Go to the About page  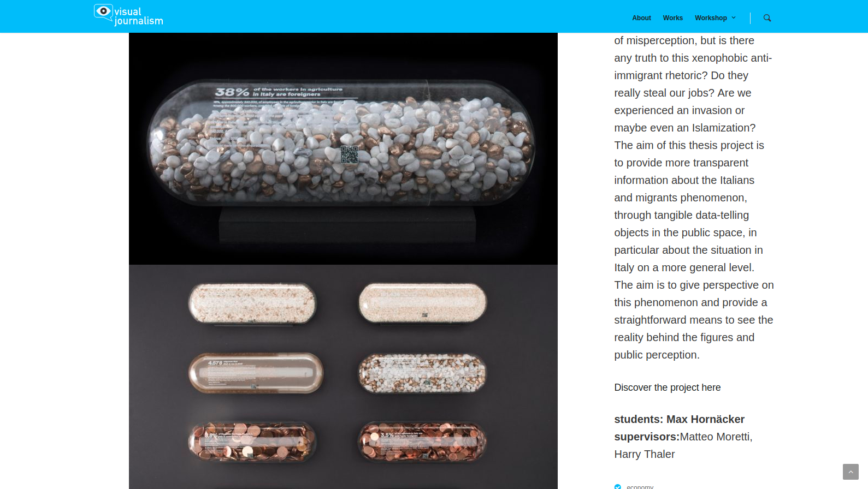(641, 18)
